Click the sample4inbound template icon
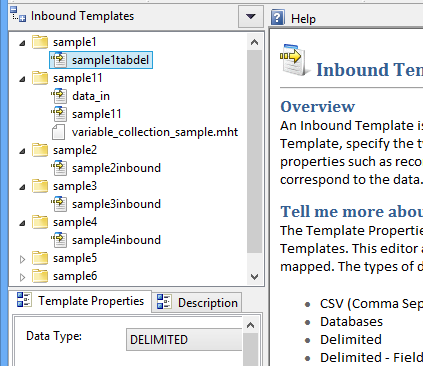Viewport: 423px width, 366px height. tap(59, 240)
